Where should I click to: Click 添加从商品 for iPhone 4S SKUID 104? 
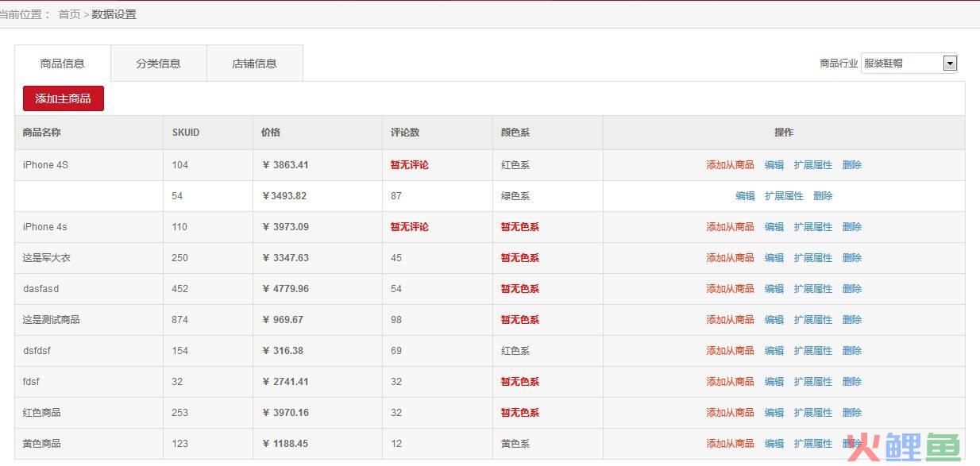click(730, 165)
